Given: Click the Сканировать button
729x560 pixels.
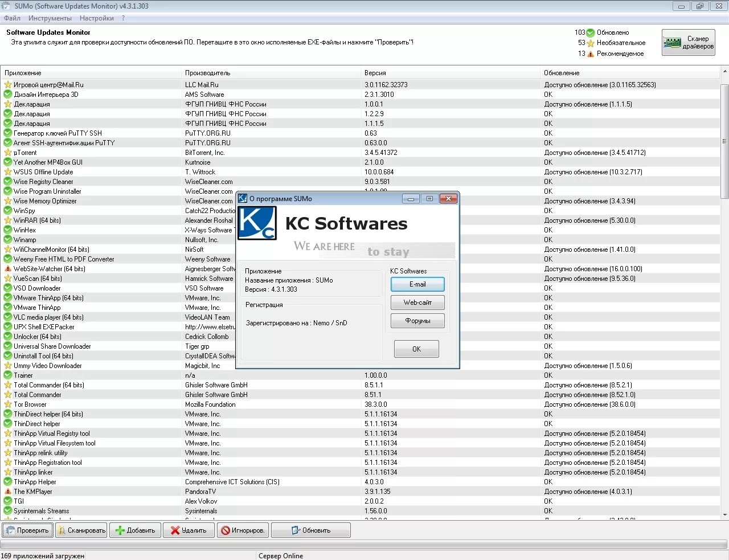Looking at the screenshot, I should [81, 530].
